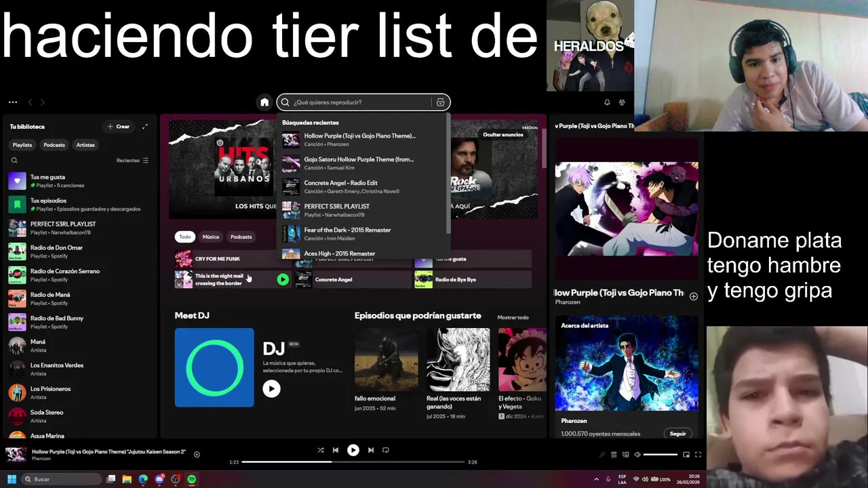Viewport: 868px width, 488px height.
Task: Start the DJ with its play button
Action: tap(271, 388)
